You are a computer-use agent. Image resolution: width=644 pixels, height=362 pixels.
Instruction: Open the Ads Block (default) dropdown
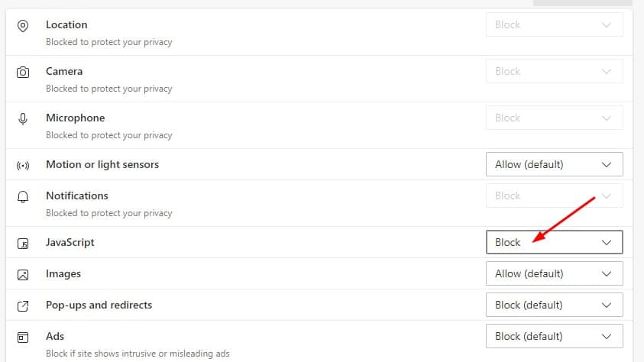[554, 336]
